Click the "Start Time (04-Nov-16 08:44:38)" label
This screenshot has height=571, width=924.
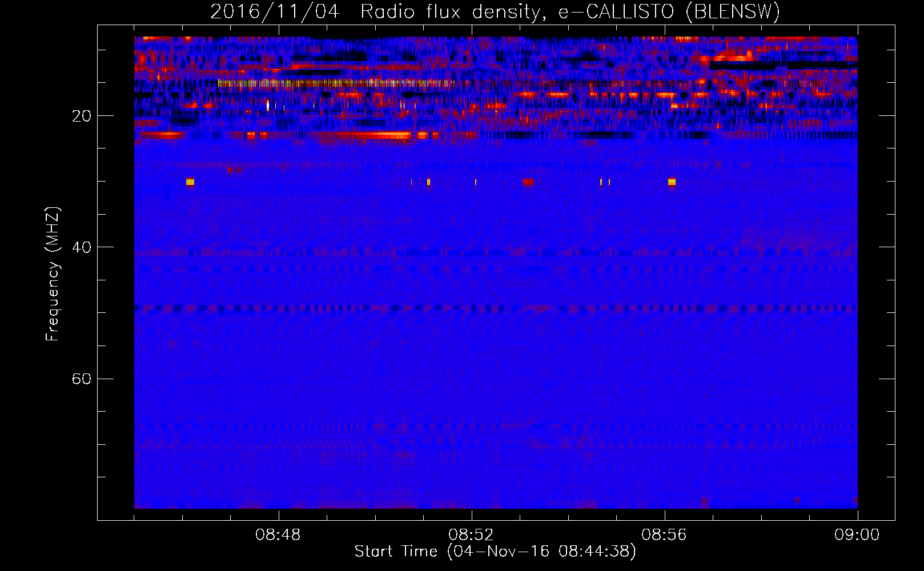(x=495, y=552)
